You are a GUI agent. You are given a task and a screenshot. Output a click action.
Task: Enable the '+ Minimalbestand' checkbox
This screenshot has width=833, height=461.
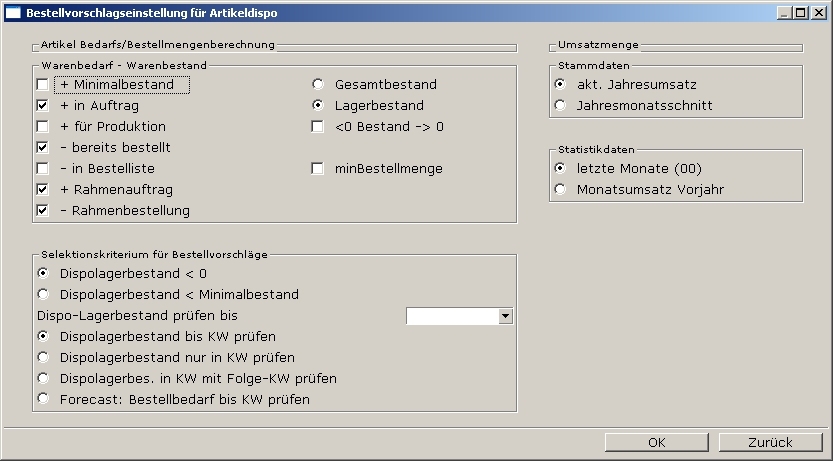pos(43,85)
